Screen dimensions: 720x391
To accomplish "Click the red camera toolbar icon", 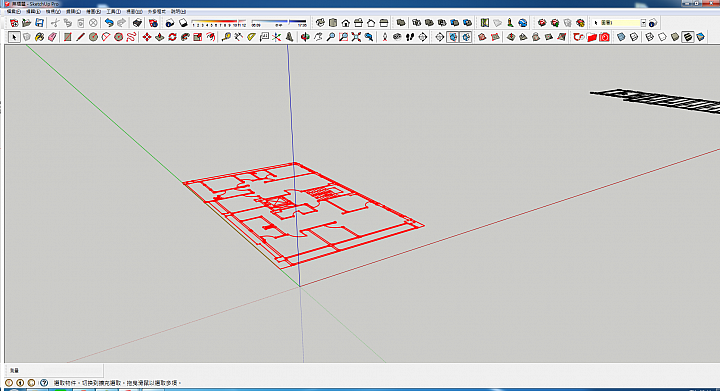I will (x=604, y=37).
